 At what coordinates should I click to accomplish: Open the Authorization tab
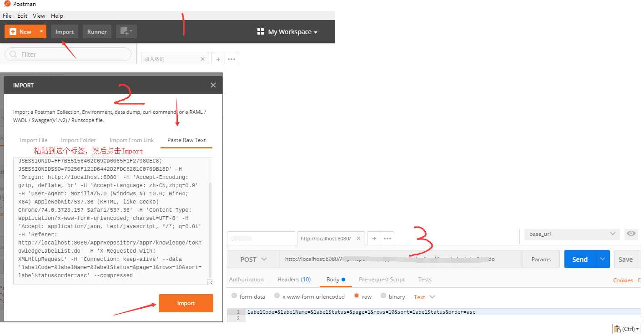(247, 280)
